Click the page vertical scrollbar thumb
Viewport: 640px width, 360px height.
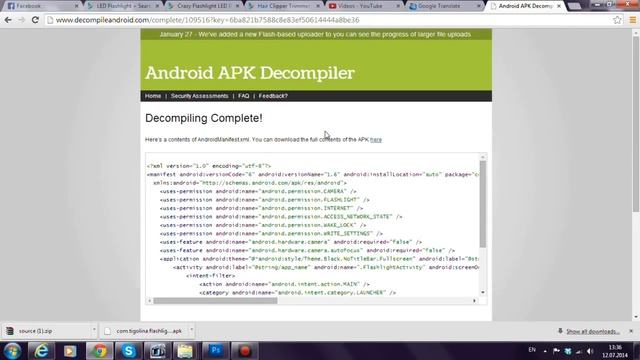[x=636, y=124]
